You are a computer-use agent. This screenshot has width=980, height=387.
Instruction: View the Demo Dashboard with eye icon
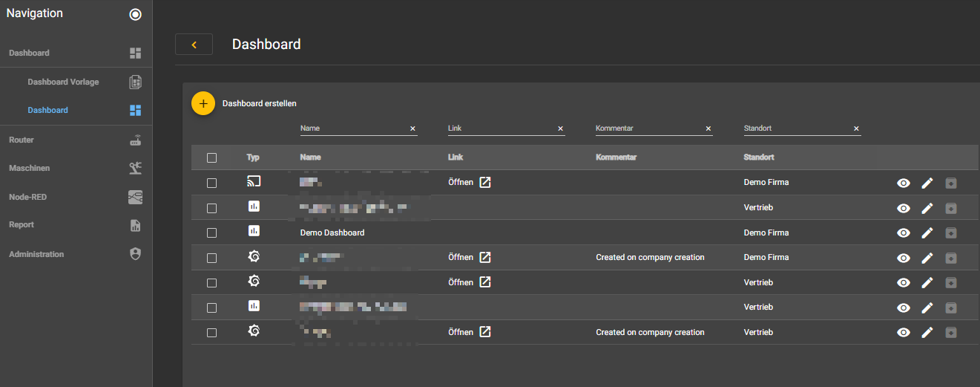pyautogui.click(x=903, y=233)
